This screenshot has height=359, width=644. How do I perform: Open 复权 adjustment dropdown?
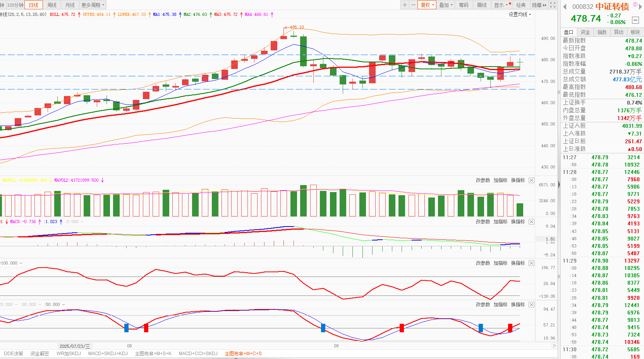click(x=427, y=5)
